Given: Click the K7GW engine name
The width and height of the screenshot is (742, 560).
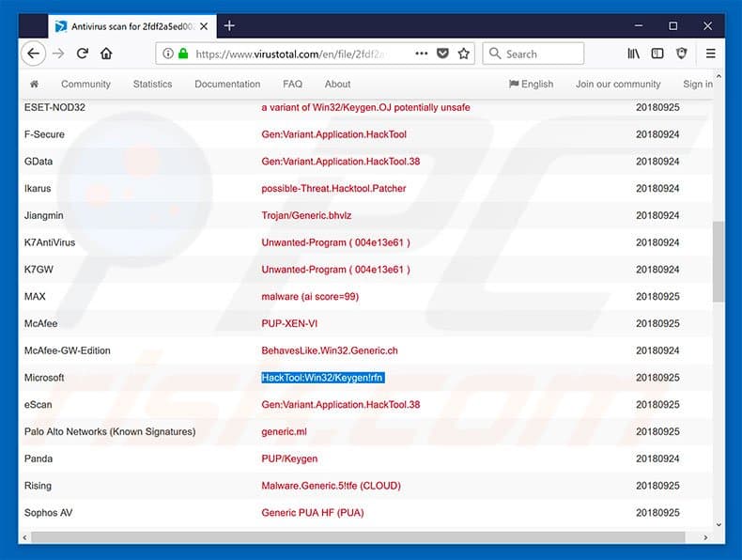Looking at the screenshot, I should click(x=39, y=270).
